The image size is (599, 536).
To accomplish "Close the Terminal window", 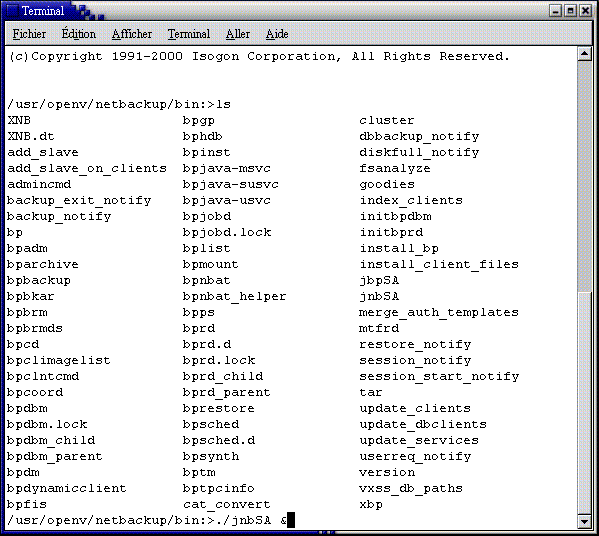I will [585, 11].
